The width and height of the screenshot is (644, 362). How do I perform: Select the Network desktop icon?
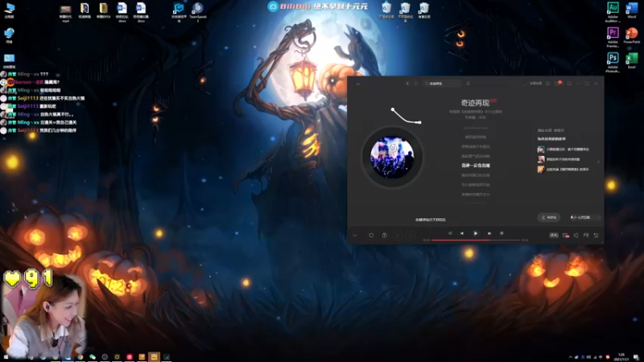pyautogui.click(x=9, y=35)
